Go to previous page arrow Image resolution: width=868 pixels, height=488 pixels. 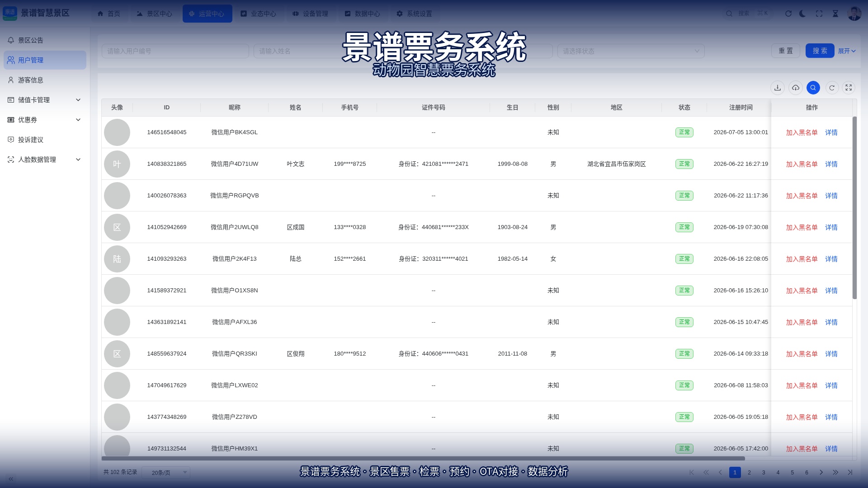(720, 473)
